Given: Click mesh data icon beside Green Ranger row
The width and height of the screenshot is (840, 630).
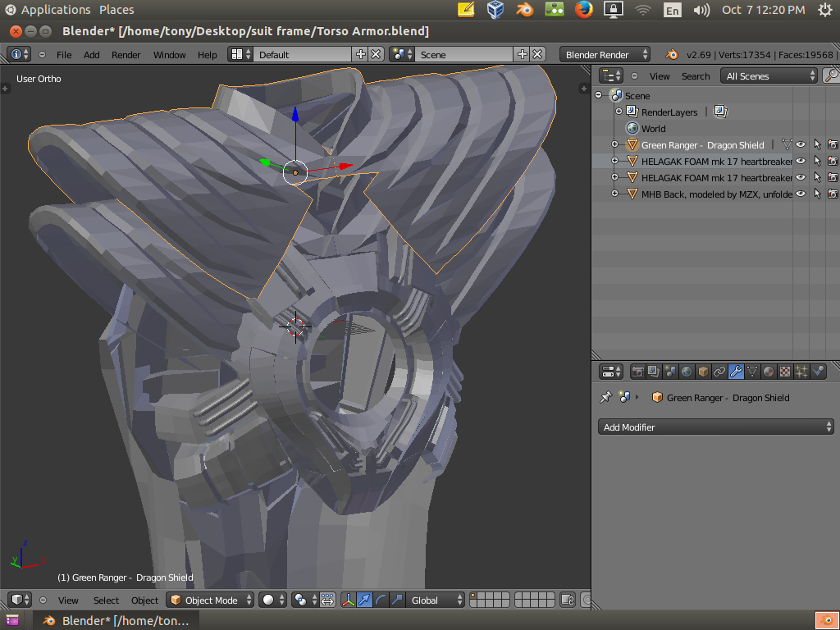Looking at the screenshot, I should coord(787,144).
